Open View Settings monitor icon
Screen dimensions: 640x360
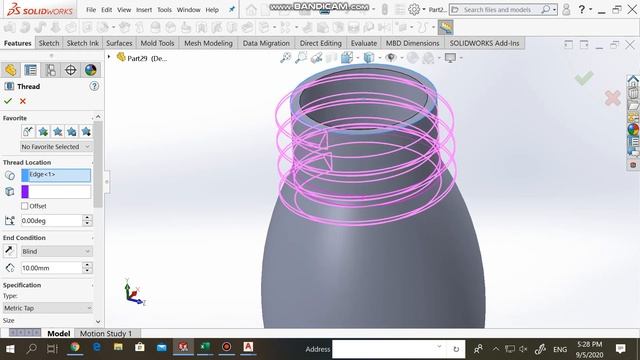tap(450, 58)
